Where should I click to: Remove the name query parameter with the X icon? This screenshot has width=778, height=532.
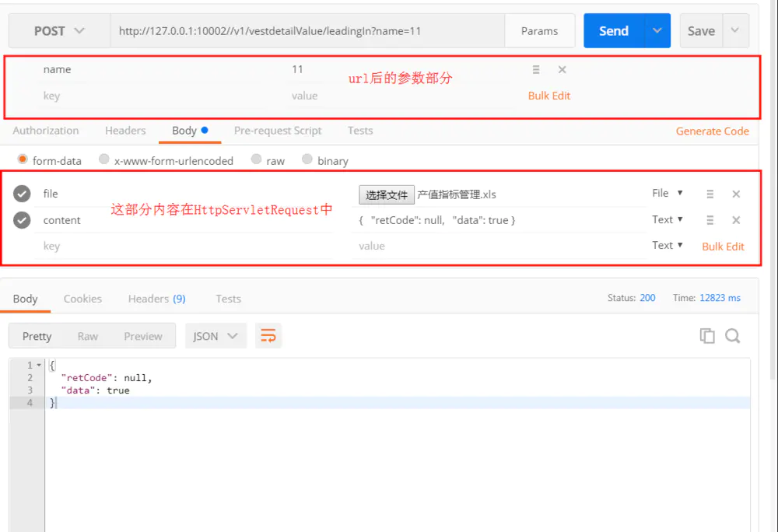(x=562, y=69)
